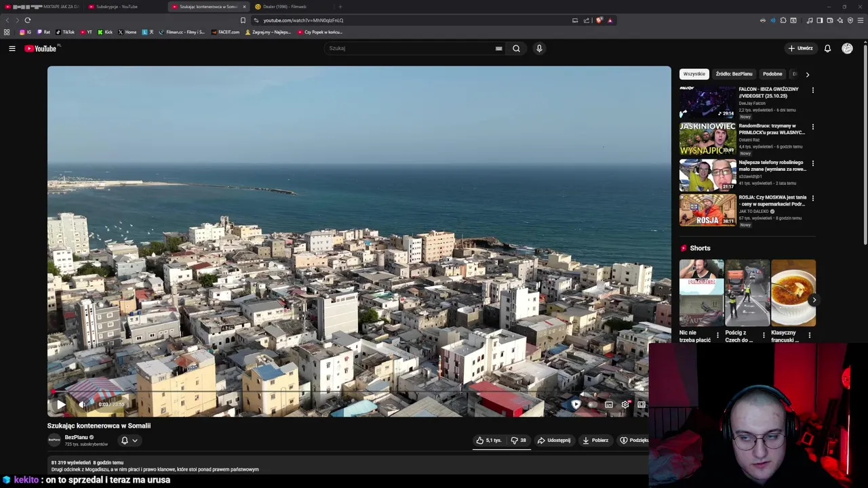
Task: Open the 'Najlepsze telefony robaliniego' video thumbnail
Action: [x=707, y=174]
